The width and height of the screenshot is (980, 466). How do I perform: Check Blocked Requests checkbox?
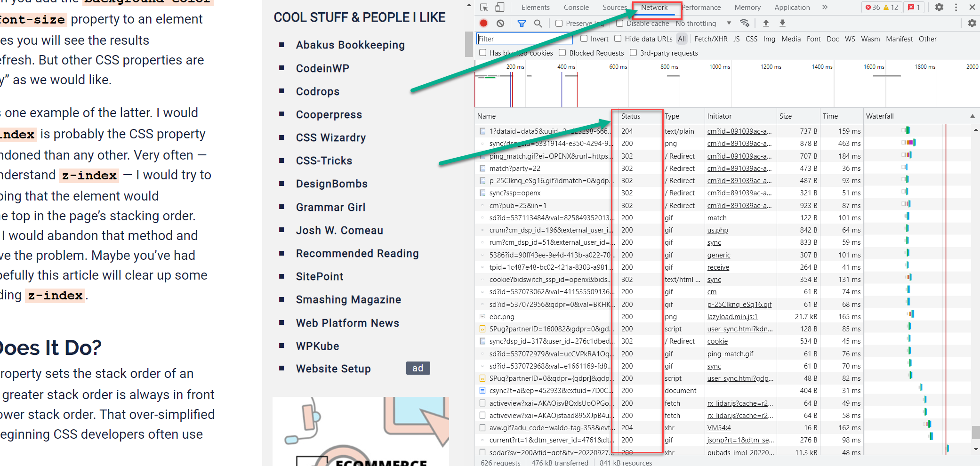pos(562,53)
